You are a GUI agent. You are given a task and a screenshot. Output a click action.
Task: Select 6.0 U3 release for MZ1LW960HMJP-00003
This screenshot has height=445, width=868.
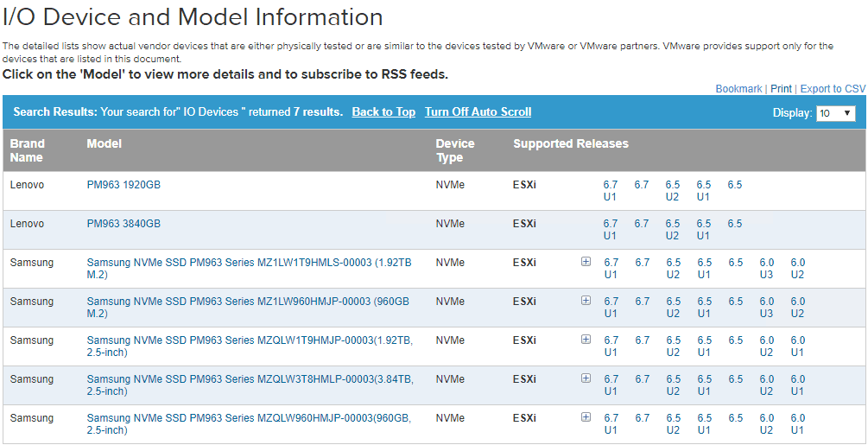(x=767, y=307)
